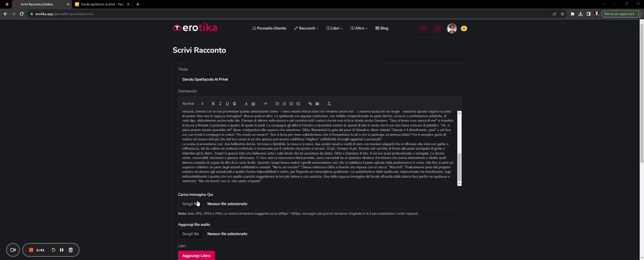644x260 pixels.
Task: Clear formatting with the Tx icon
Action: coord(329,104)
